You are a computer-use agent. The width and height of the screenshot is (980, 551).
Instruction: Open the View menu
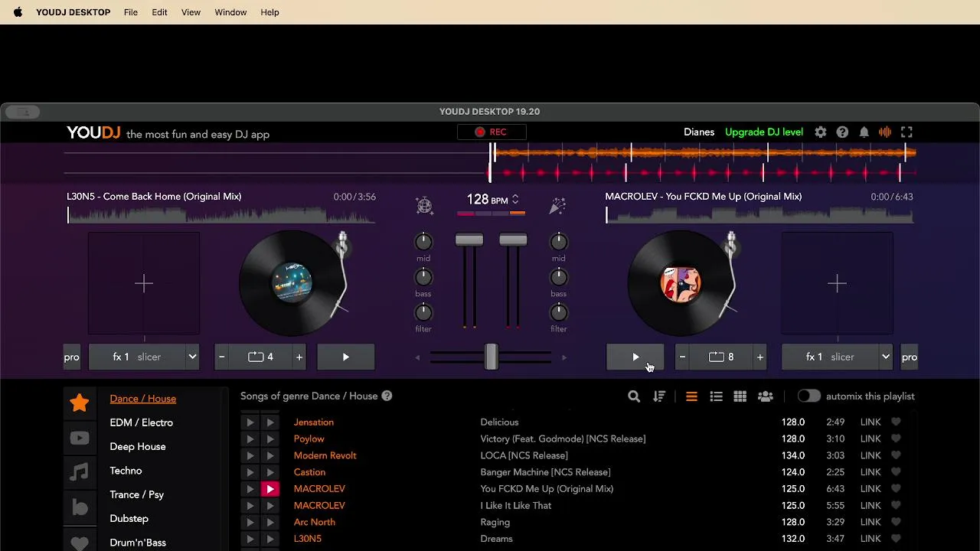tap(191, 12)
